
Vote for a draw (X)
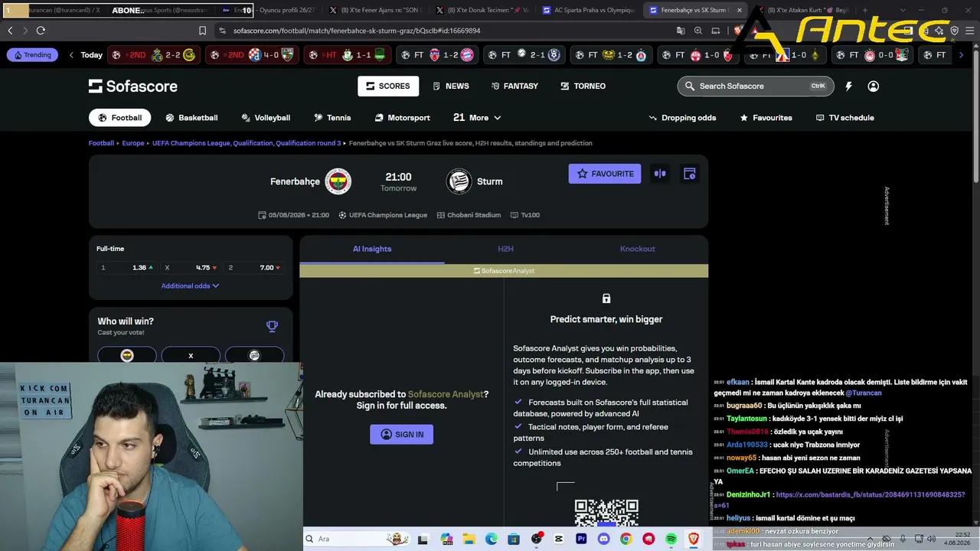(191, 355)
